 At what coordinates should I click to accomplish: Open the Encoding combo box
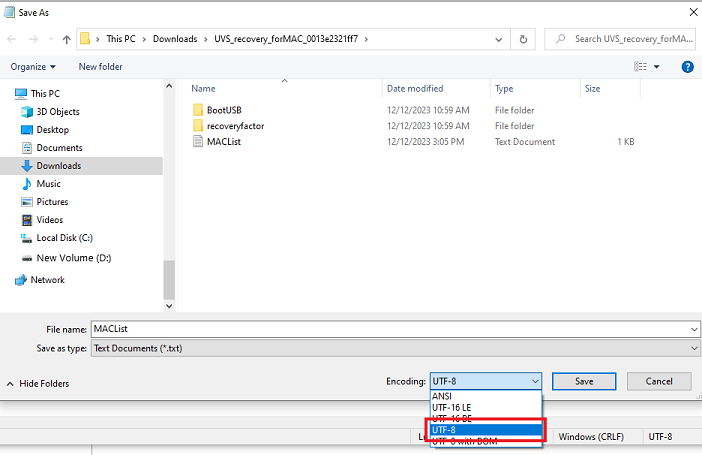coord(486,382)
